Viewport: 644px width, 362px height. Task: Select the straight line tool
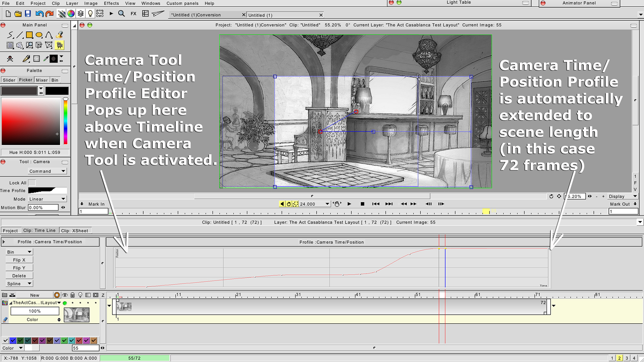[20, 35]
